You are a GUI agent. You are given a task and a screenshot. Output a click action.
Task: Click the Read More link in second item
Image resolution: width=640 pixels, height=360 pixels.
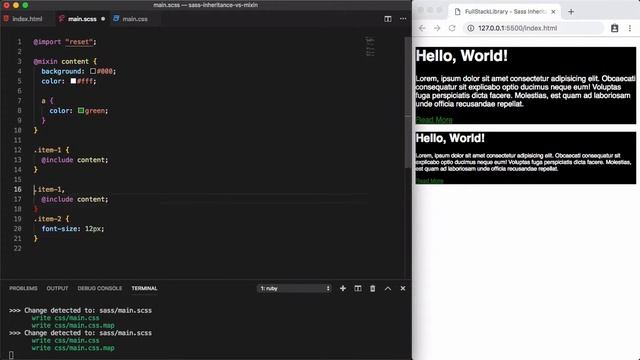[430, 180]
